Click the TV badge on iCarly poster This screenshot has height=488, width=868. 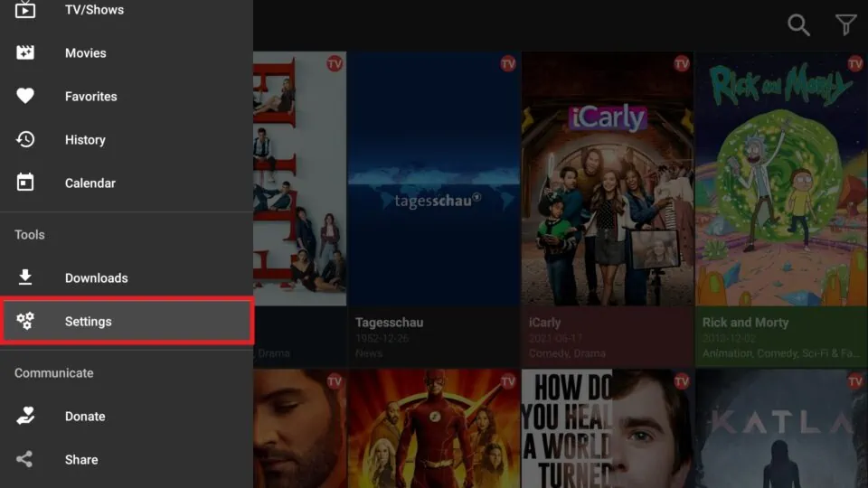682,63
